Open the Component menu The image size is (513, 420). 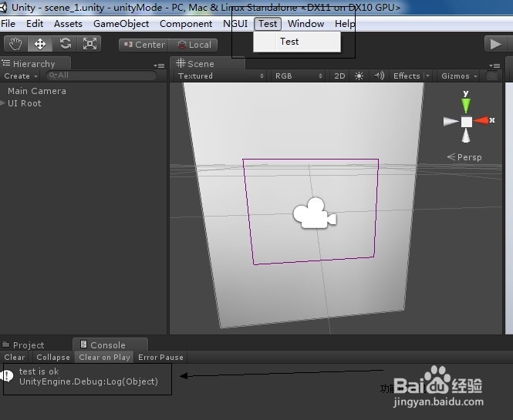[186, 24]
